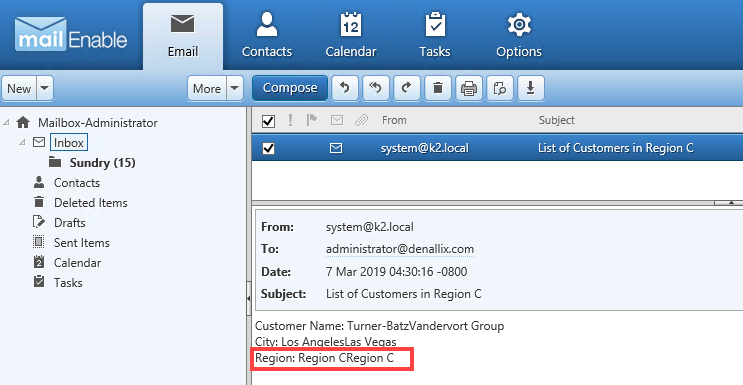Open Calendar in the folder tree
This screenshot has width=743, height=385.
(x=77, y=263)
